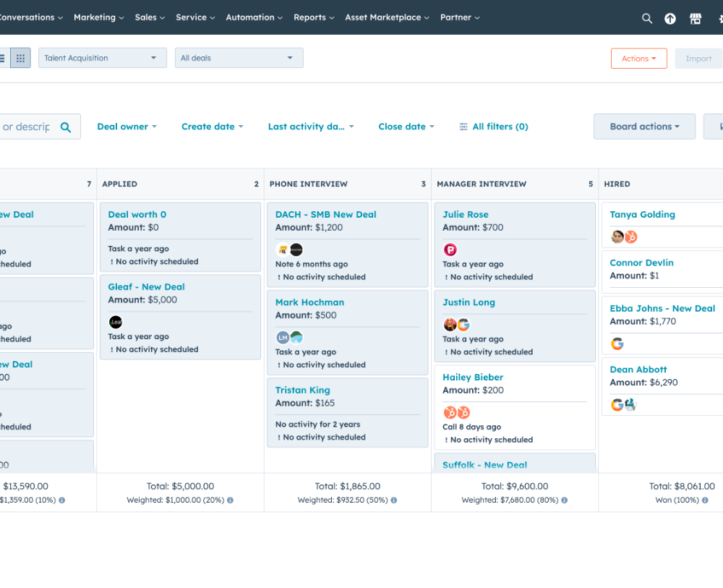
Task: Click the photo avatar on Tanya Golding card
Action: coord(617,237)
